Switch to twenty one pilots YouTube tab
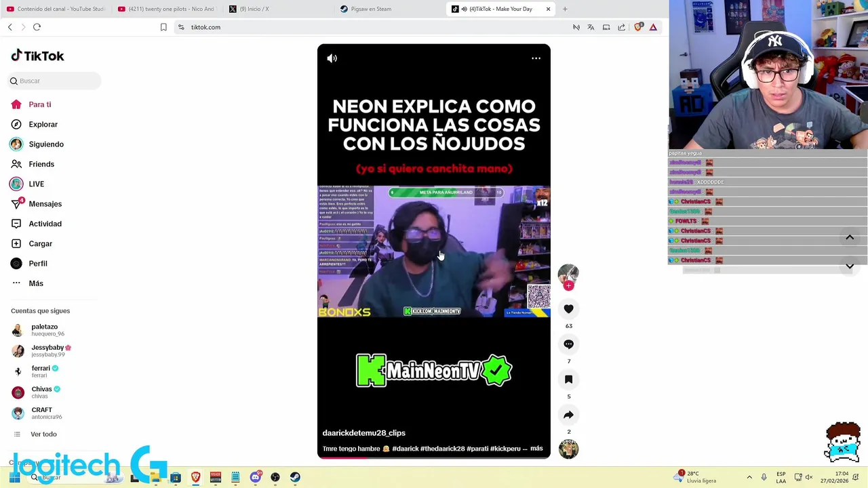Screen dimensions: 868x488 (166, 9)
